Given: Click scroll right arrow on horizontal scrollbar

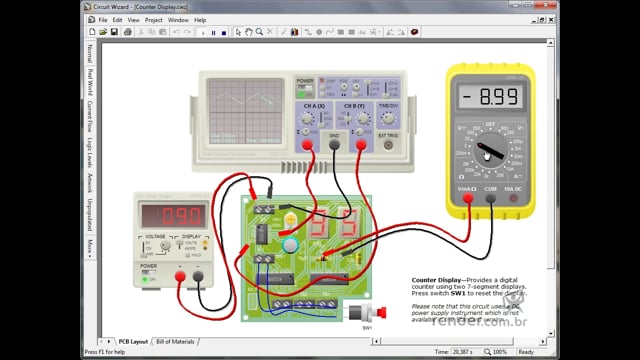Looking at the screenshot, I should point(542,341).
